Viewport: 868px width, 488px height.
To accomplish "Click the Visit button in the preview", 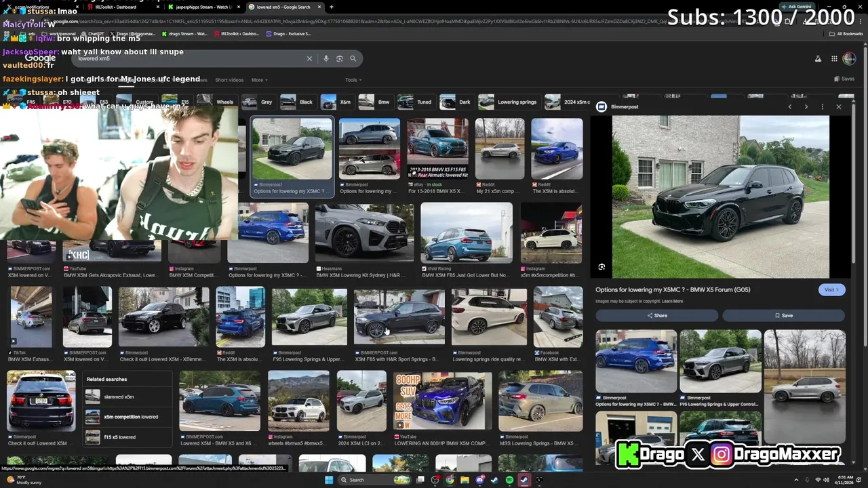I will pos(831,289).
